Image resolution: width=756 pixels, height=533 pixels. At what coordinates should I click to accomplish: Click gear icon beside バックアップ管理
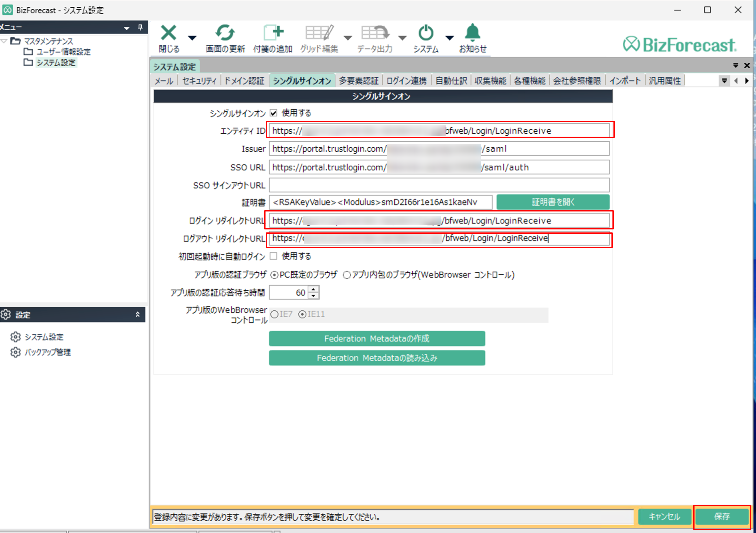click(x=15, y=352)
